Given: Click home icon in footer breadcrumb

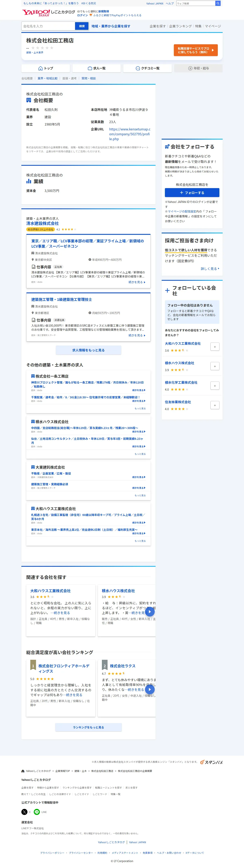Looking at the screenshot, I should click(23, 771).
